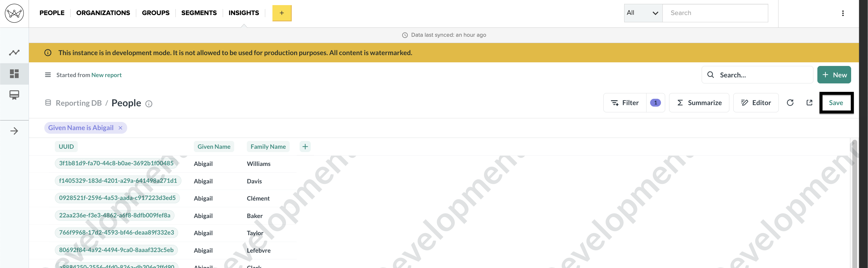Open UUID 22aa236e-f3e3-4862-a6f8-8dfb009fef8a
The width and height of the screenshot is (868, 268).
coord(115,216)
